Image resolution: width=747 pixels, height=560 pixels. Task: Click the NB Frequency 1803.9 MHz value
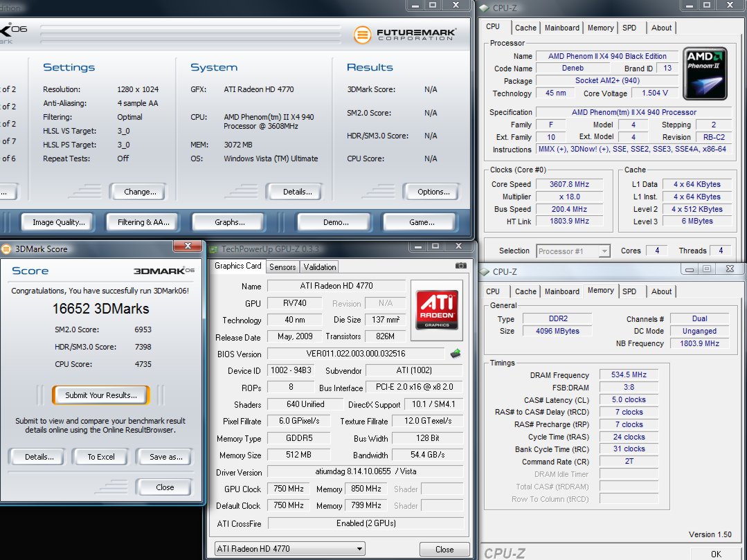point(699,343)
